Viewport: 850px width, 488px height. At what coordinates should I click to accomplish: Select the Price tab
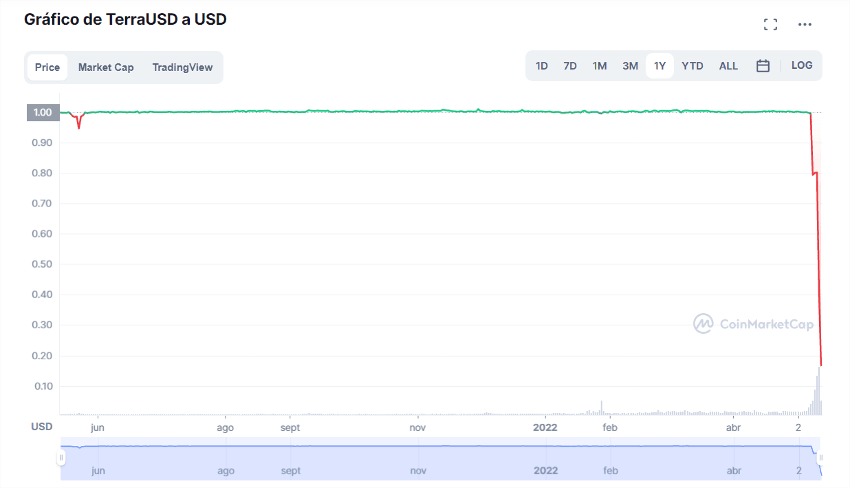[47, 67]
